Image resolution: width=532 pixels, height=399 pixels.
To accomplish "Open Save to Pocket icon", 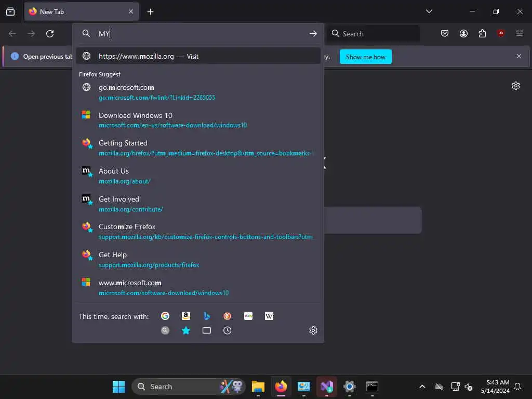I will point(445,33).
